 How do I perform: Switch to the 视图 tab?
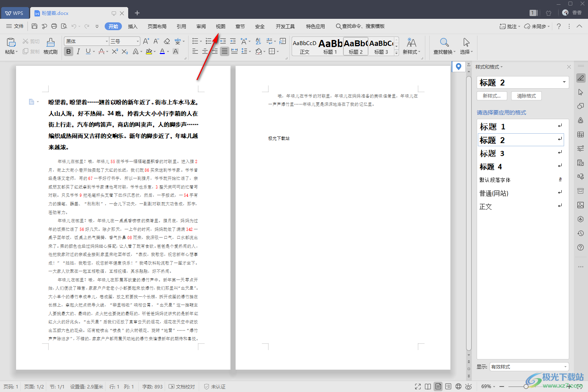click(221, 26)
